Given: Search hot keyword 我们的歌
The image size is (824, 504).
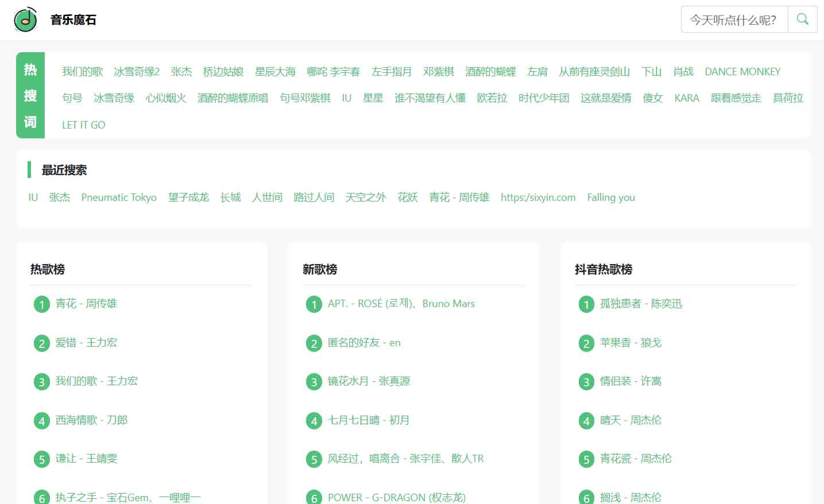Looking at the screenshot, I should coord(82,72).
